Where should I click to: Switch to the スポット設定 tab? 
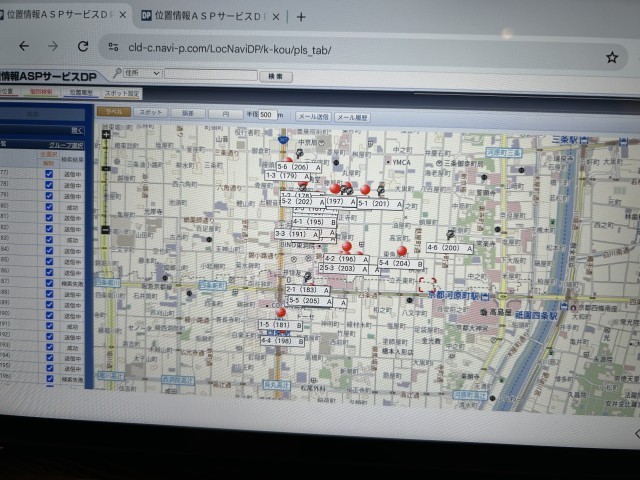tap(122, 93)
